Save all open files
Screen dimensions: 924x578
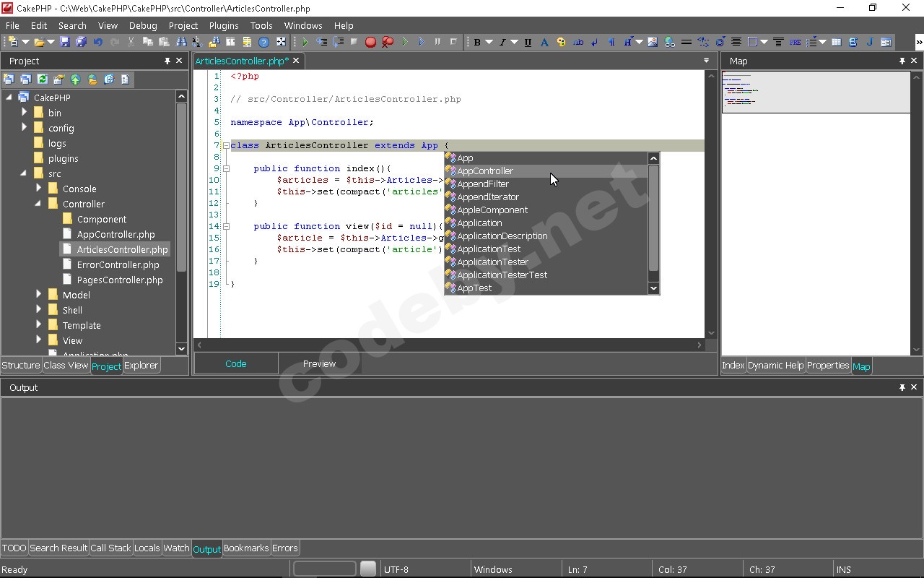click(81, 42)
